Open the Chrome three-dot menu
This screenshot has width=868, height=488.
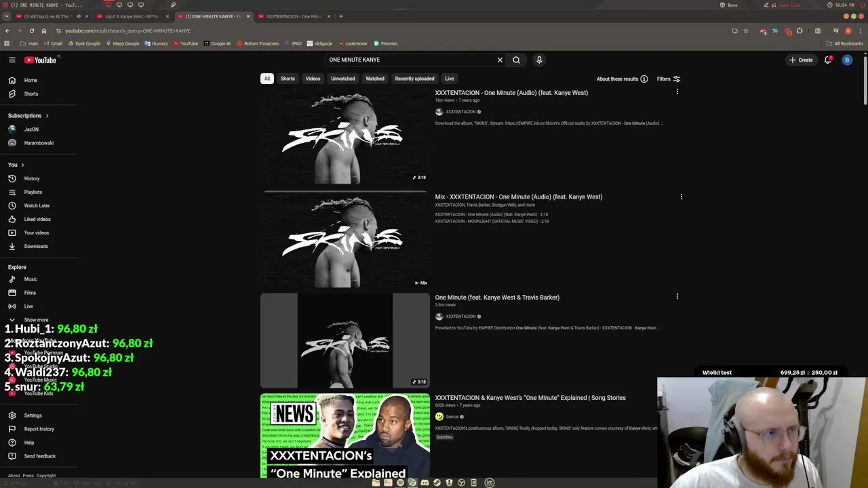[860, 30]
